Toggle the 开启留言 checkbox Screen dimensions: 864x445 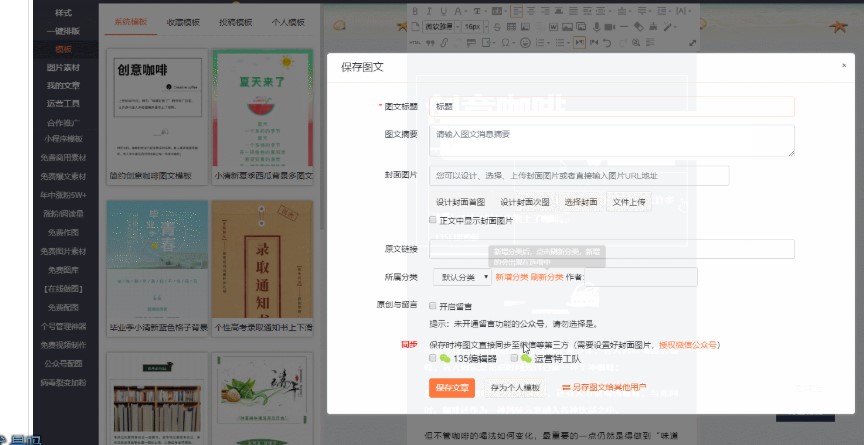point(432,306)
